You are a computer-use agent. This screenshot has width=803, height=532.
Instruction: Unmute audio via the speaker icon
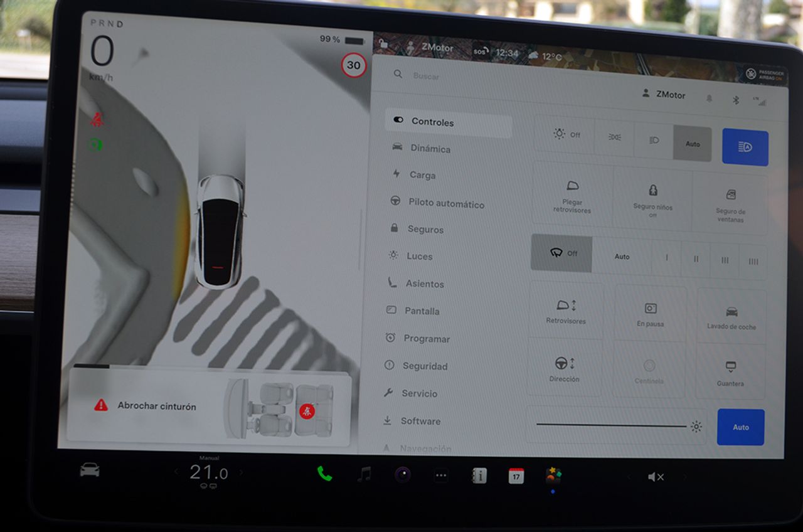(655, 477)
